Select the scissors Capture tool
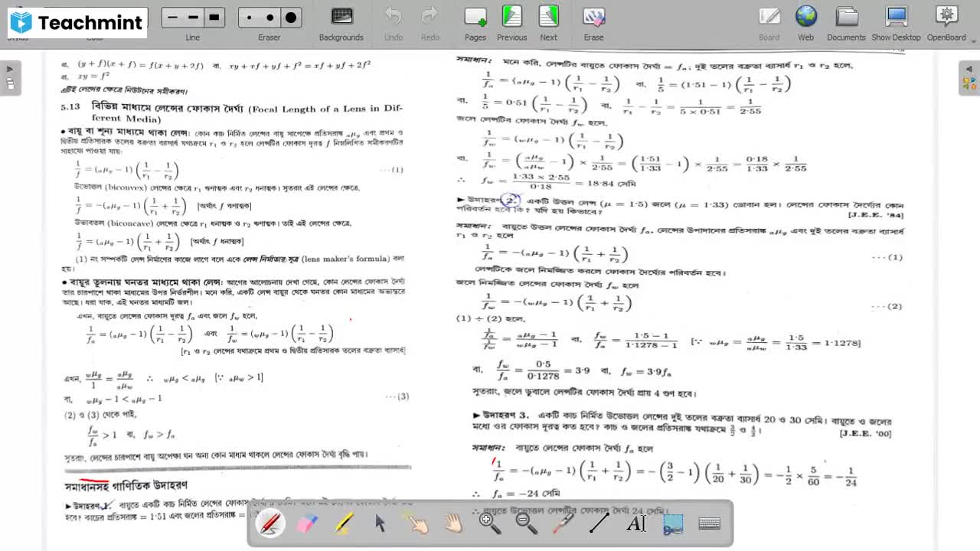The image size is (980, 551). tap(673, 523)
